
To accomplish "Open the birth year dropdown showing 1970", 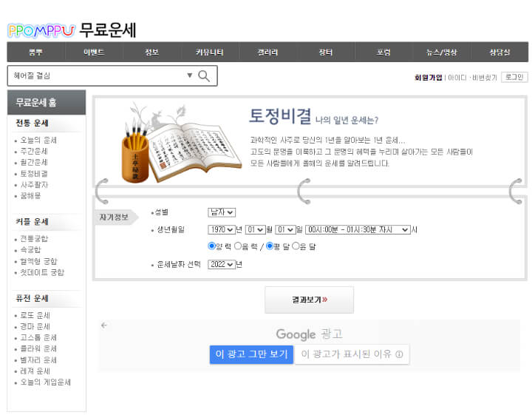I will point(222,229).
